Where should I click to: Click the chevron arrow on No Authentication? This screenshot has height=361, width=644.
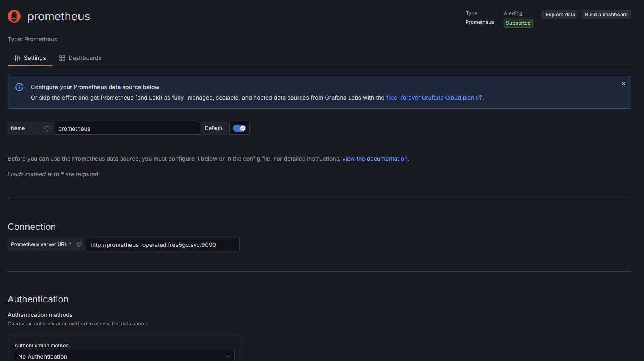(x=228, y=357)
